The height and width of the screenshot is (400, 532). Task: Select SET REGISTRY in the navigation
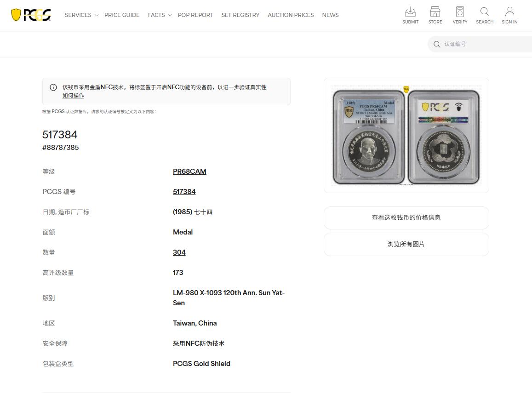coord(240,15)
